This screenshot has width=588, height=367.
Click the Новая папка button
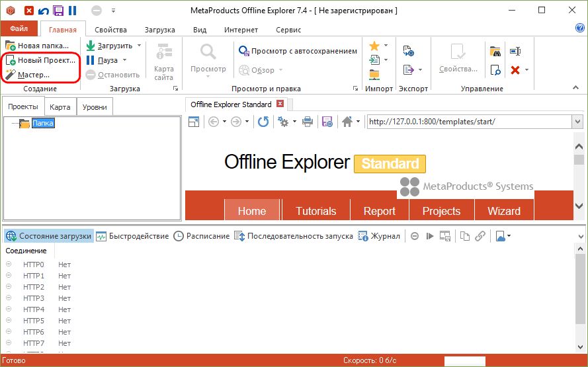(37, 46)
